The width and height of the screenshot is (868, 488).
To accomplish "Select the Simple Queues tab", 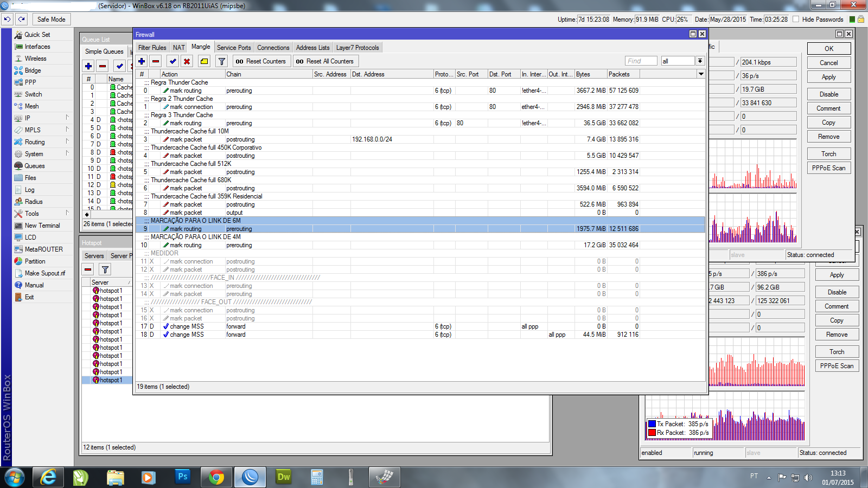I will [104, 52].
